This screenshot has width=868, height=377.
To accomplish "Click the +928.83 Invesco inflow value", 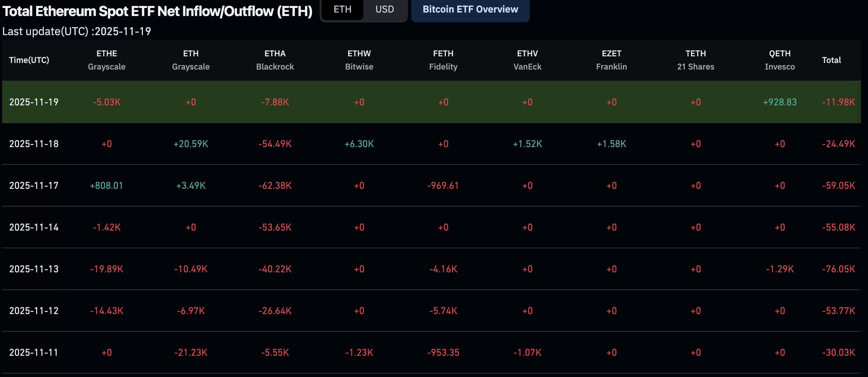I will click(x=780, y=102).
